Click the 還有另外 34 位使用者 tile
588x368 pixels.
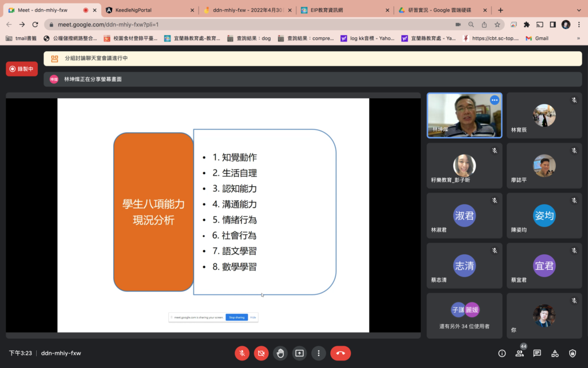point(464,316)
